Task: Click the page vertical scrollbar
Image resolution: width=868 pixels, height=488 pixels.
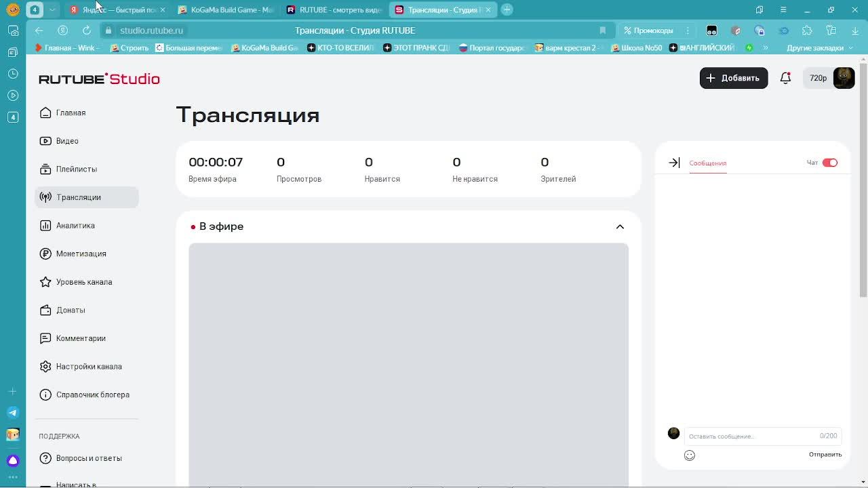Action: pyautogui.click(x=863, y=180)
